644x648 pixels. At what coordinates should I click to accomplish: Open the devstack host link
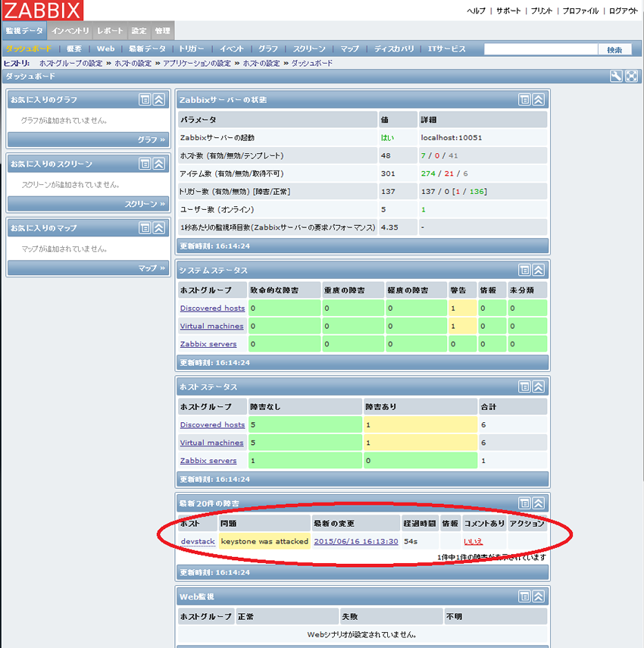[198, 541]
